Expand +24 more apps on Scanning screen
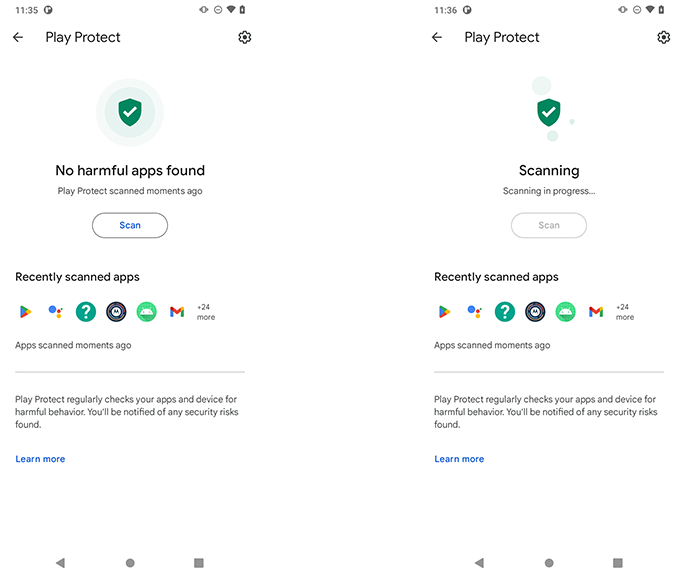Image resolution: width=679 pixels, height=578 pixels. click(625, 312)
